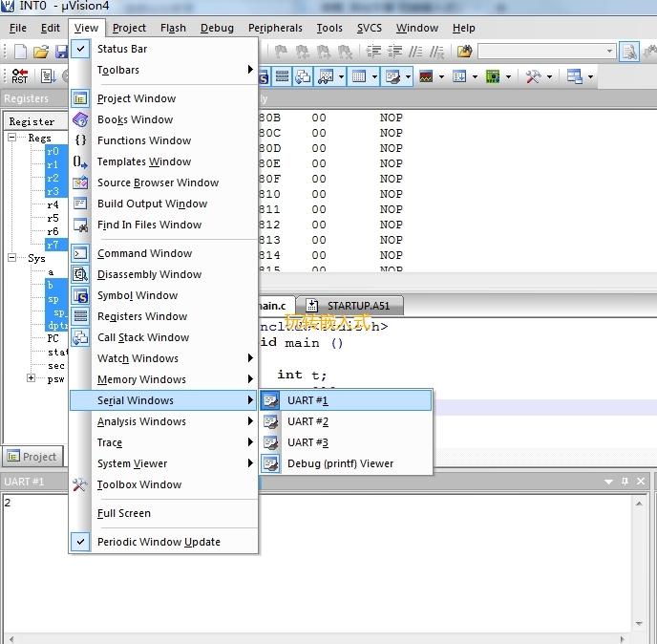Click the Templates Window menu icon

(x=80, y=161)
